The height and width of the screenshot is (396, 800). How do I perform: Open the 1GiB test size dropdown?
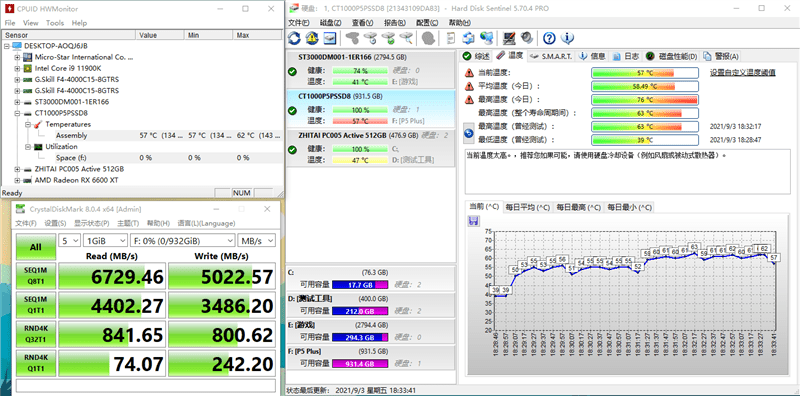click(x=106, y=241)
